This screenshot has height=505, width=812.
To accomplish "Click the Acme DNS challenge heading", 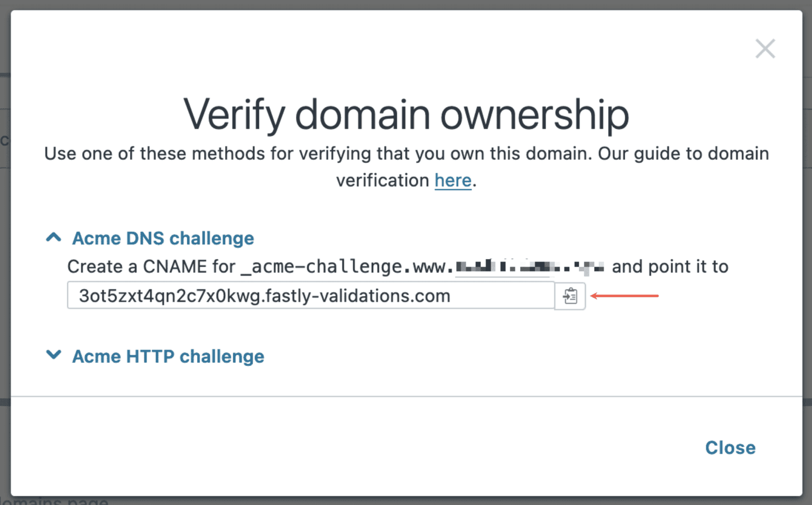I will 163,238.
